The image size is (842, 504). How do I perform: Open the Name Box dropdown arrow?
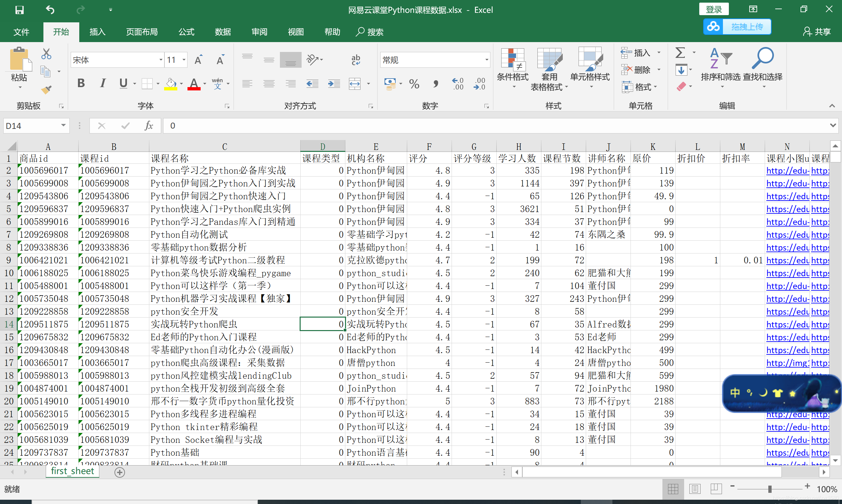click(x=63, y=126)
